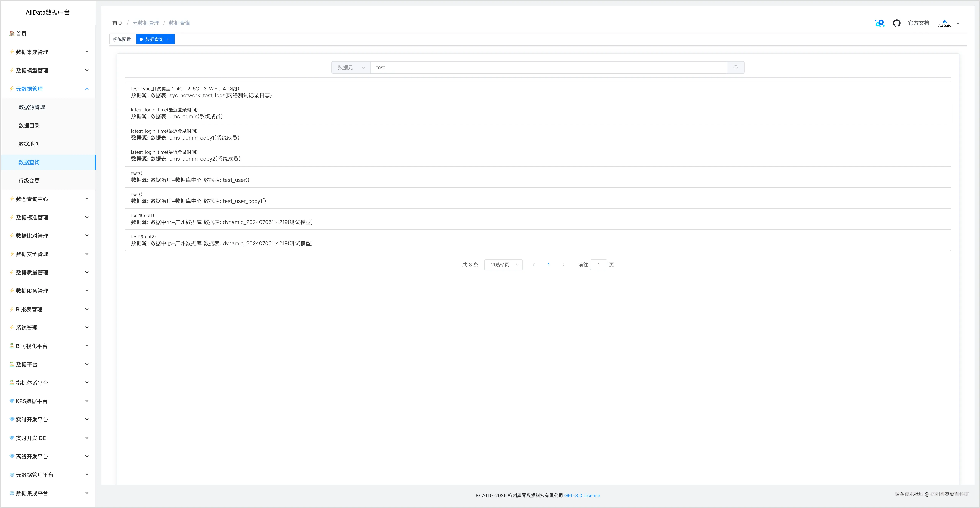
Task: Close the 数据查询 tab with its x icon
Action: tap(168, 40)
